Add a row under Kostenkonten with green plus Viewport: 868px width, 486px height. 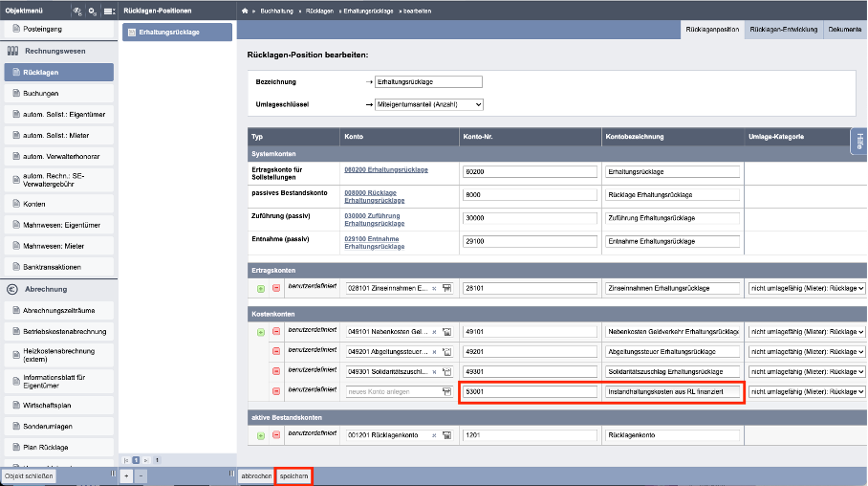261,332
